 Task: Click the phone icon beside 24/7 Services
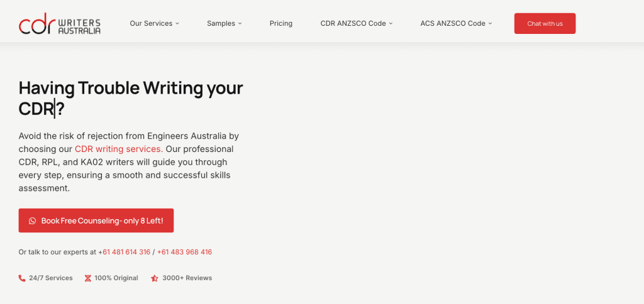[22, 278]
